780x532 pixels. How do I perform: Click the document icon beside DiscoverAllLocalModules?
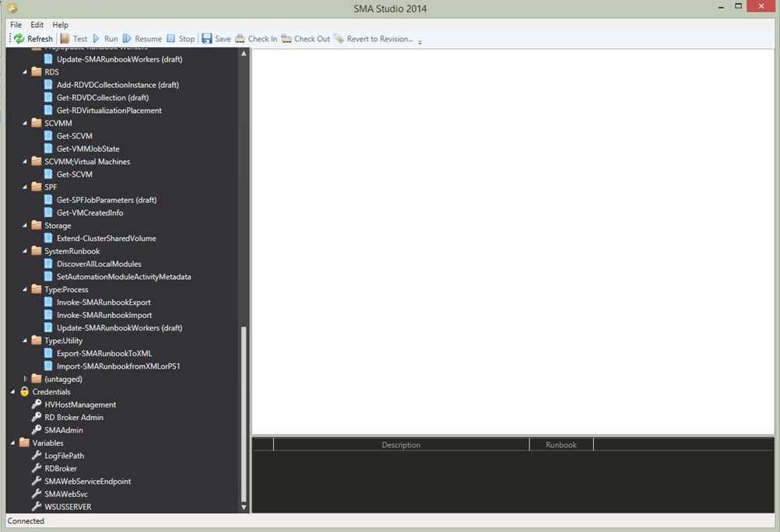(x=48, y=264)
